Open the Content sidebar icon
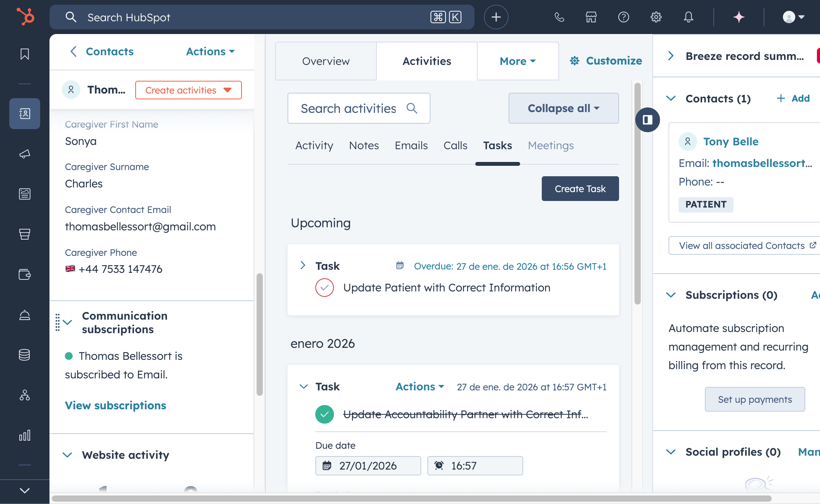Viewport: 820px width, 504px height. (25, 194)
